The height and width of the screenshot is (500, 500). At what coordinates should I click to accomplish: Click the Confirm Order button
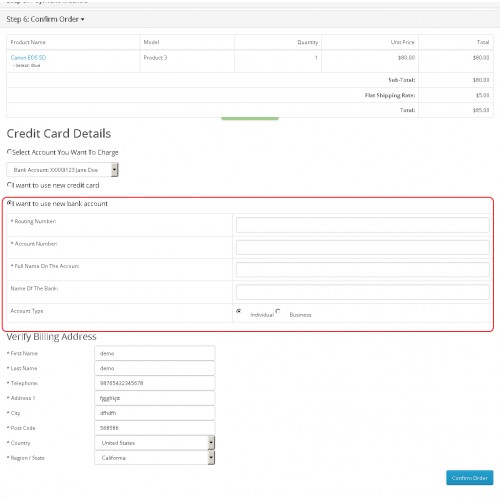(x=470, y=478)
